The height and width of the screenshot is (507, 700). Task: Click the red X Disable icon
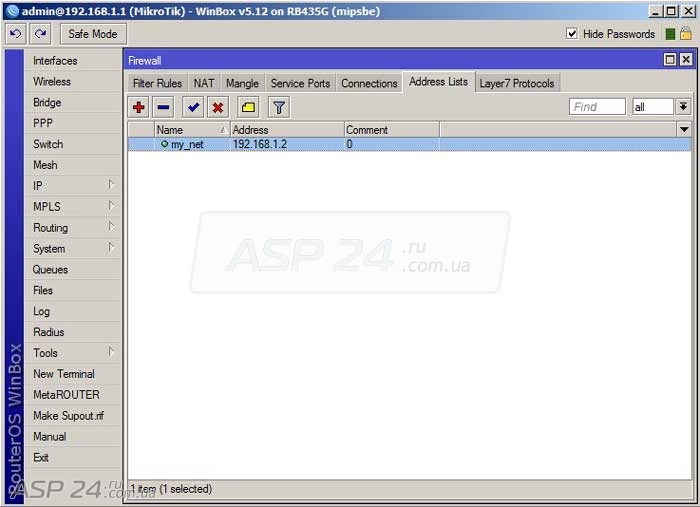(218, 107)
